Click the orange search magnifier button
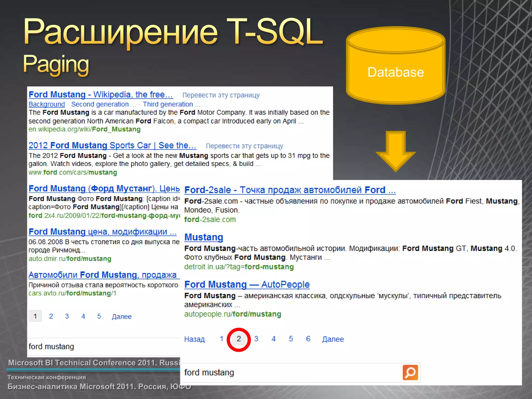 point(410,372)
